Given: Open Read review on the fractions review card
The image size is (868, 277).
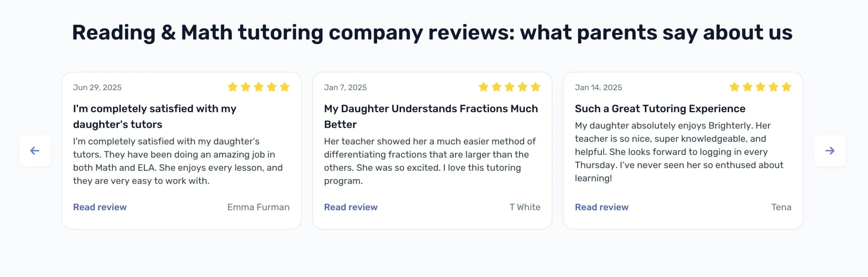Looking at the screenshot, I should [x=351, y=207].
